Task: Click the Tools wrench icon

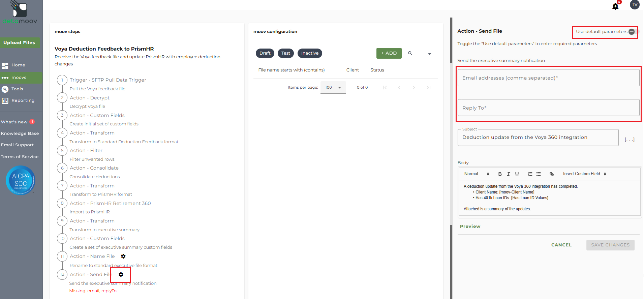Action: pyautogui.click(x=5, y=89)
